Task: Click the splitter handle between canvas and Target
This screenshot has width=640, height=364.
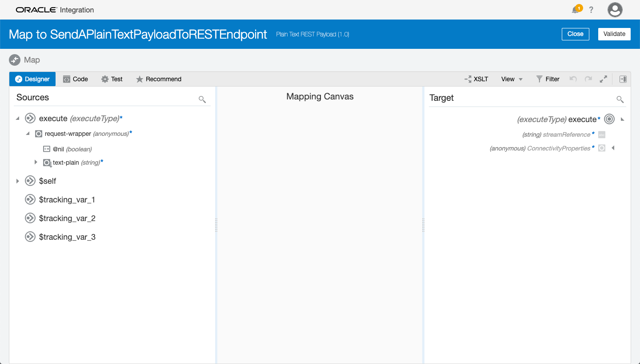Action: pyautogui.click(x=423, y=225)
